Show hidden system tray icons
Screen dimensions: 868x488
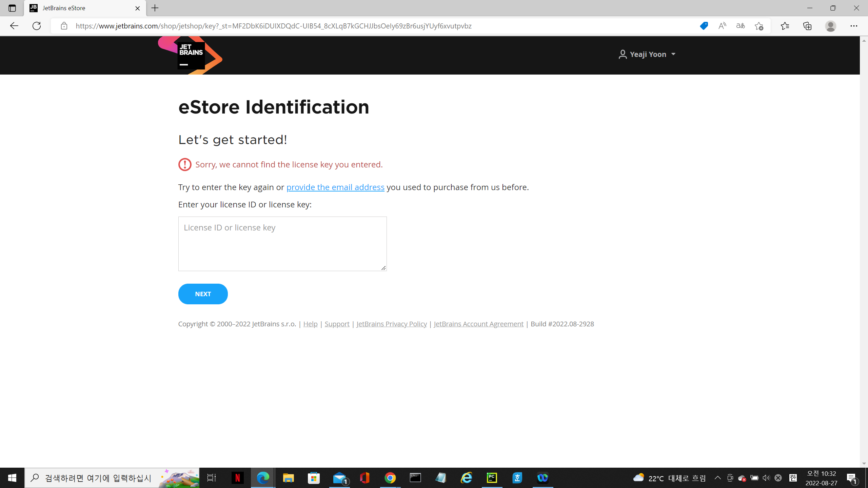pos(718,478)
